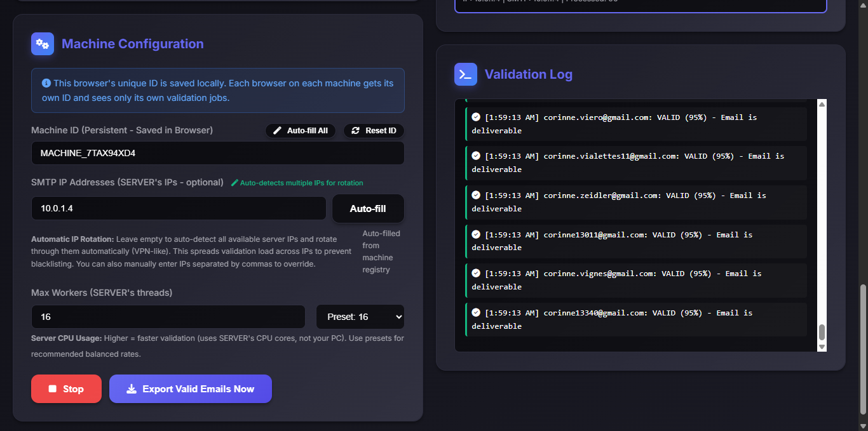
Task: Select the corinne.vignes validation log entry
Action: [635, 280]
